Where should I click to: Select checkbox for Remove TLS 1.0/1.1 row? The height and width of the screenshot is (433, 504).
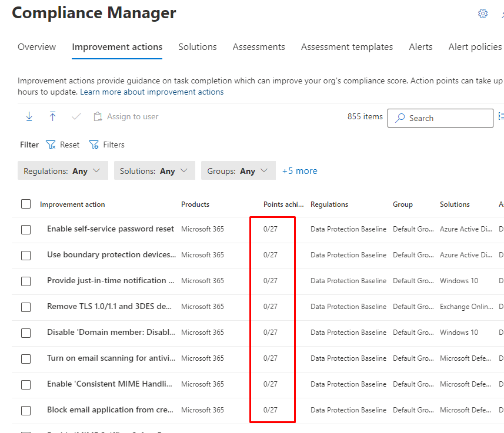(26, 307)
